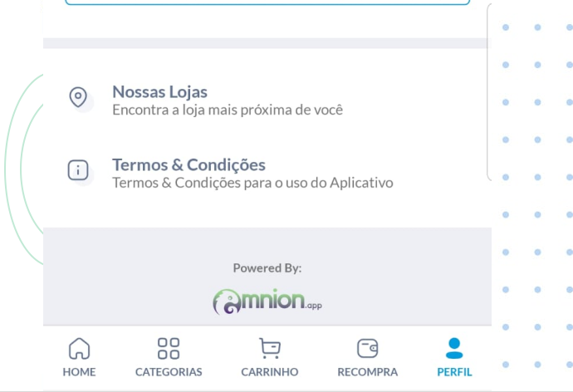The image size is (573, 392).
Task: Click the outlined blue box at top
Action: (x=267, y=2)
